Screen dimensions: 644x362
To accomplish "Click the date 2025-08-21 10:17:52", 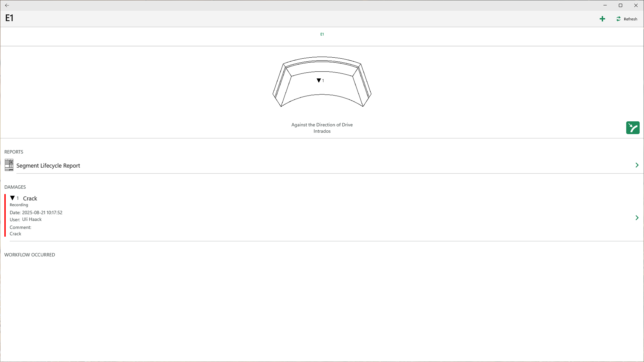I will click(42, 213).
